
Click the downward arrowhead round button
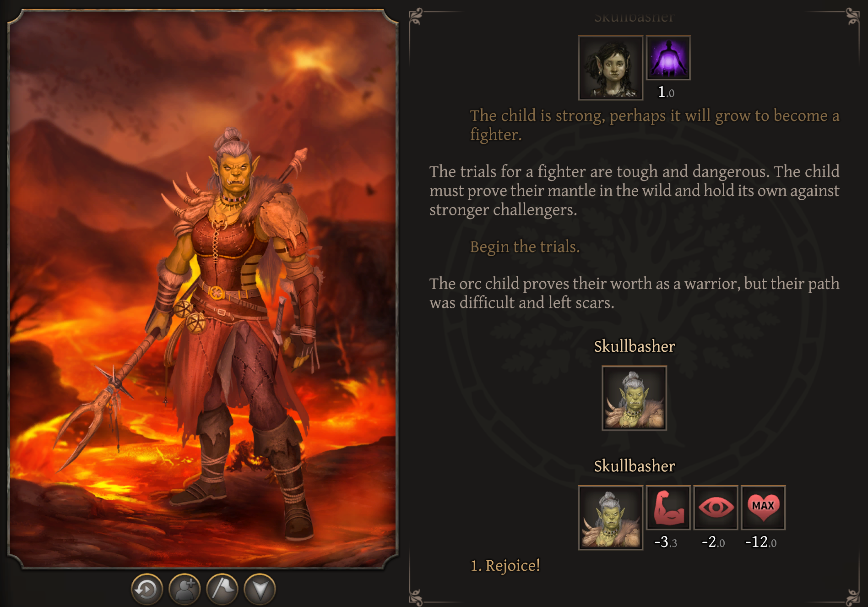click(260, 589)
